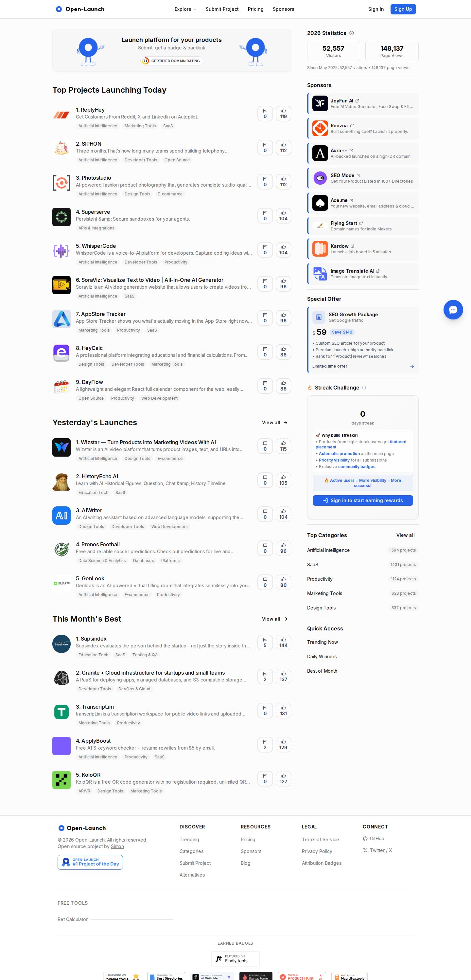This screenshot has width=471, height=980.
Task: Upvote the ApplyBoost project
Action: click(x=284, y=745)
